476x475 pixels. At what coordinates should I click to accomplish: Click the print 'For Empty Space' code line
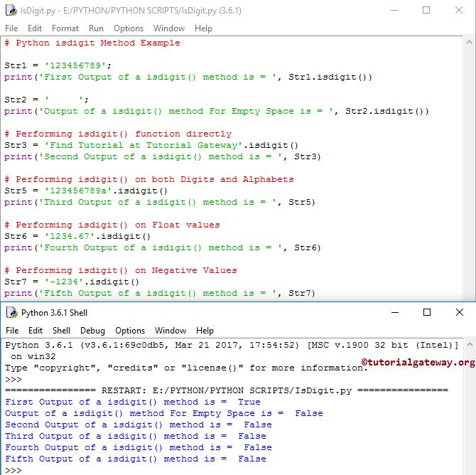(x=217, y=111)
